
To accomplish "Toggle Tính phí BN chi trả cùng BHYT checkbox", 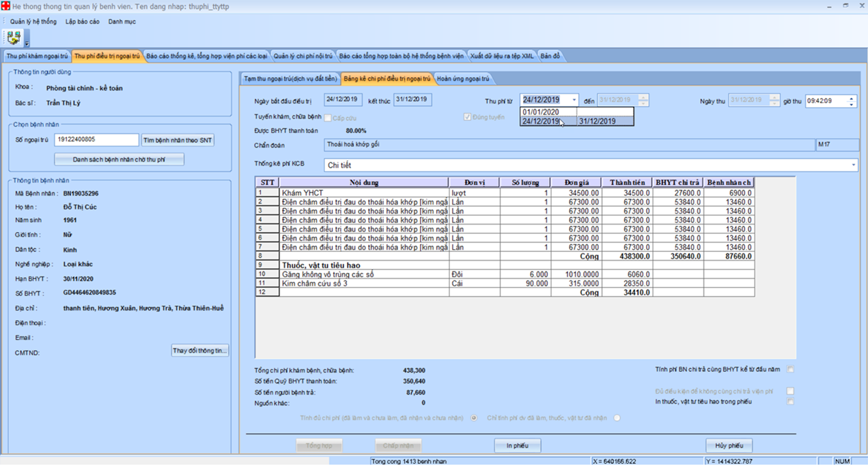I will 790,369.
